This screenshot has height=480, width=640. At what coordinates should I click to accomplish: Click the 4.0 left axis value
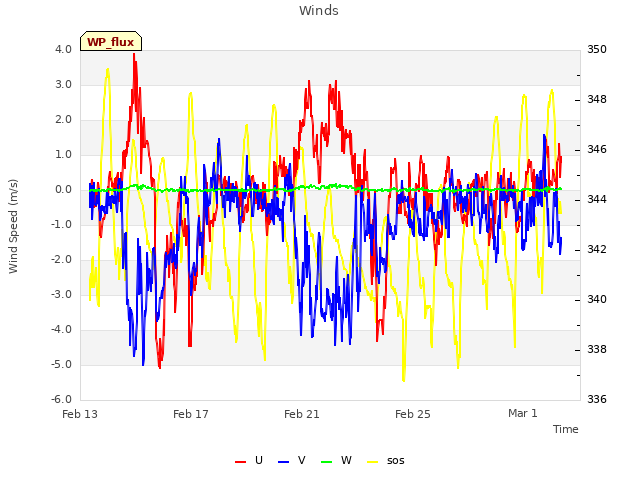click(63, 49)
